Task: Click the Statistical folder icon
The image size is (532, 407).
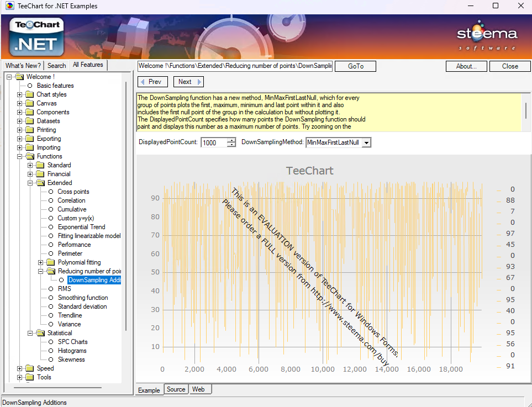Action: tap(41, 332)
